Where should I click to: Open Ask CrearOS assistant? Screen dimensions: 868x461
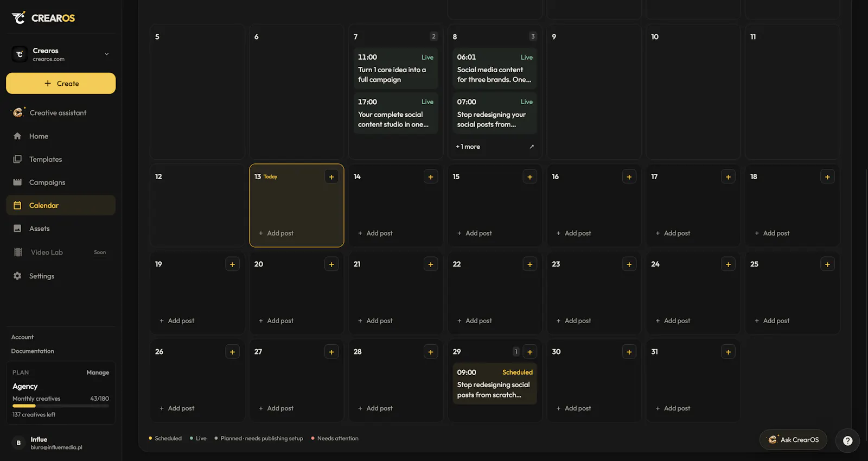pyautogui.click(x=793, y=440)
